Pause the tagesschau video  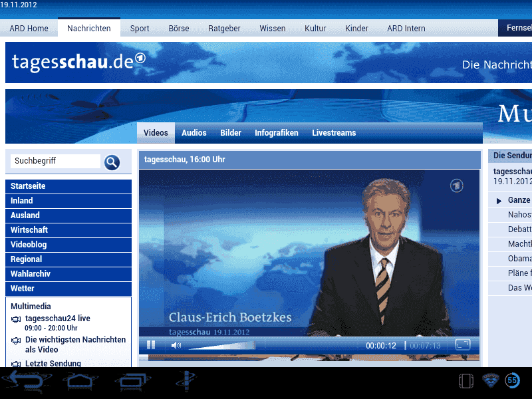click(x=151, y=345)
